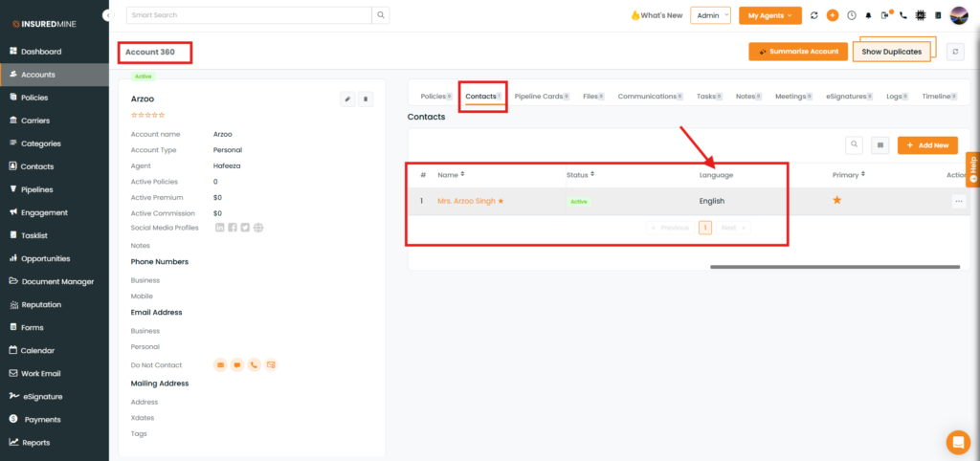This screenshot has width=980, height=461.
Task: Open the three-dot actions menu for Arzoo Singh
Action: pyautogui.click(x=958, y=201)
